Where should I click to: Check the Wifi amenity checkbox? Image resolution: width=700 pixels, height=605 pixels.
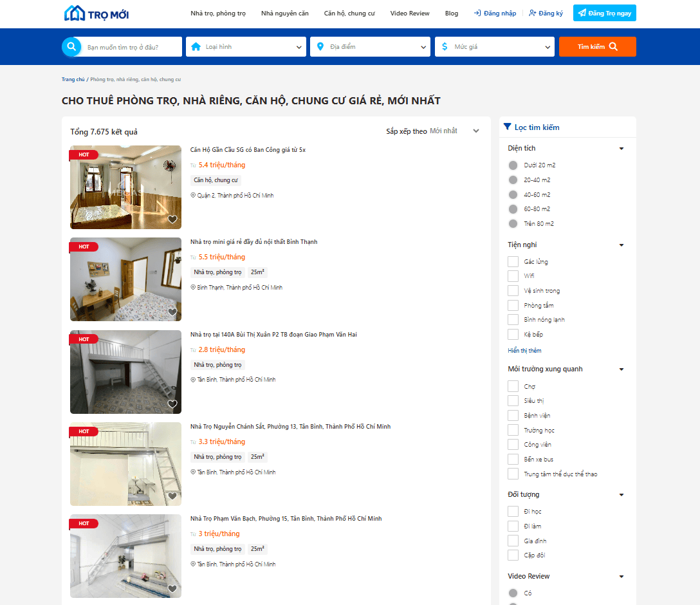513,276
